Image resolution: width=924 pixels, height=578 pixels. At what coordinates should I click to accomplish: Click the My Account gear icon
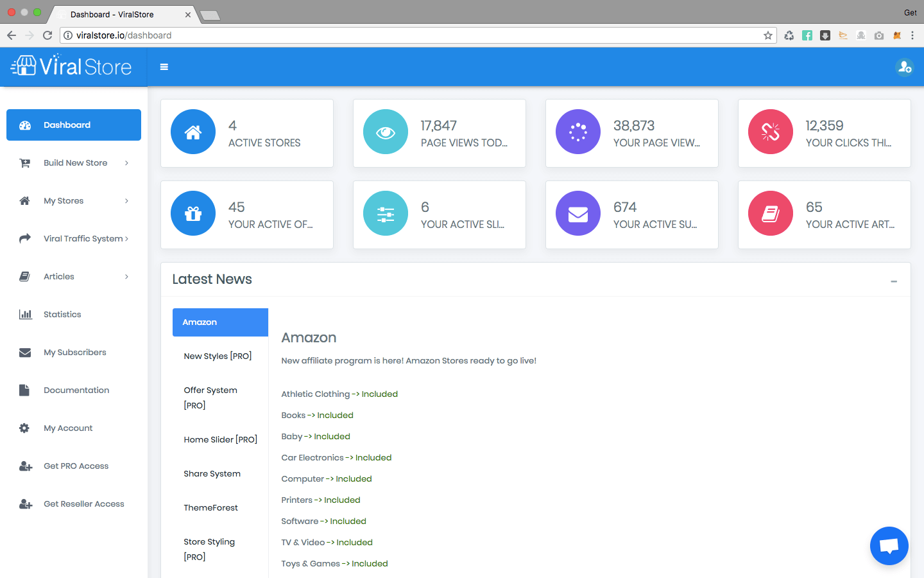click(24, 428)
